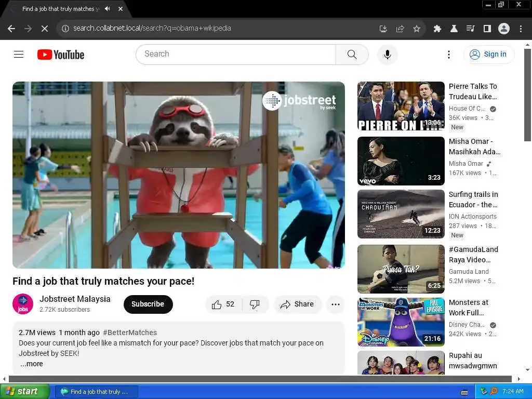Go to the YouTube home logo
Viewport: 532px width, 399px height.
pos(61,55)
